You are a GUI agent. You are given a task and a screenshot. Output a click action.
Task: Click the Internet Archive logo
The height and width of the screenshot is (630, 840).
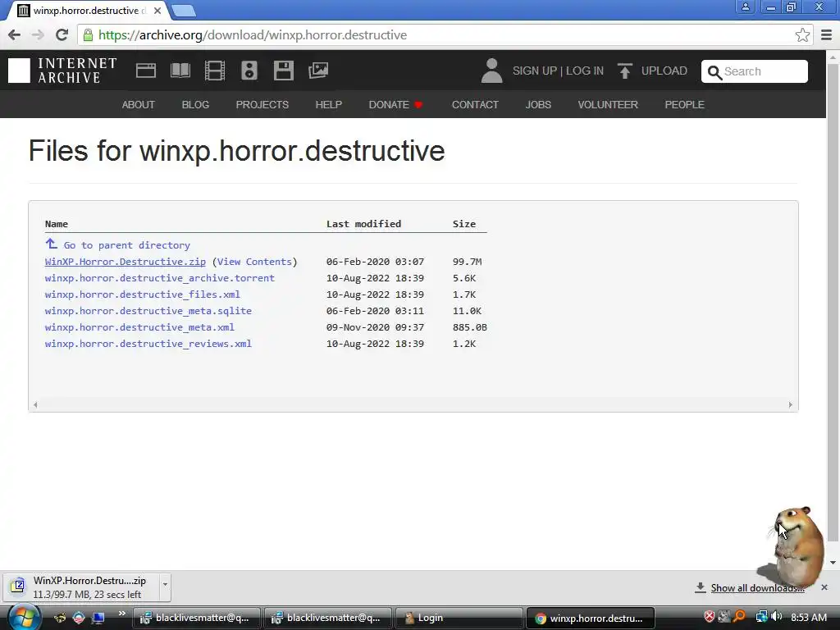click(x=62, y=71)
